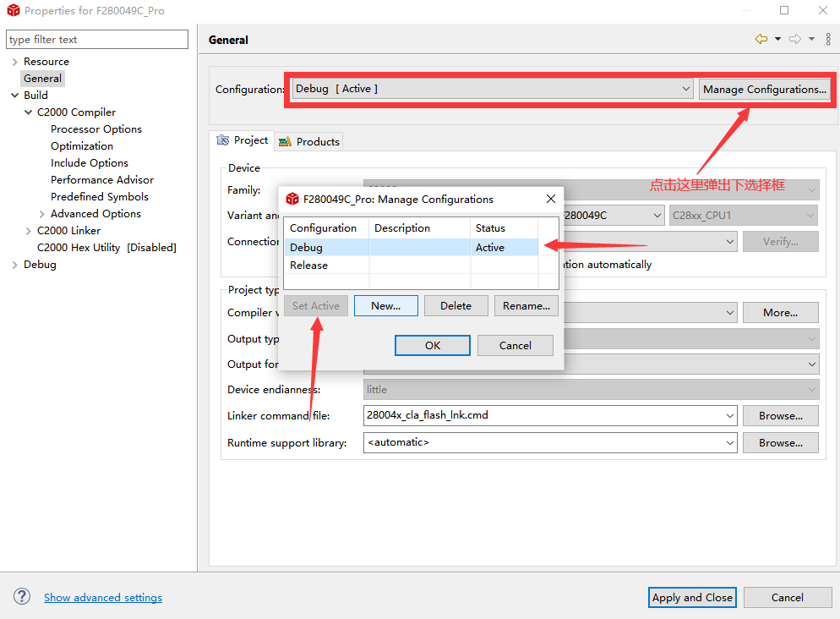Select the Debug configuration row
Viewport: 840px width, 619px height.
[x=411, y=247]
